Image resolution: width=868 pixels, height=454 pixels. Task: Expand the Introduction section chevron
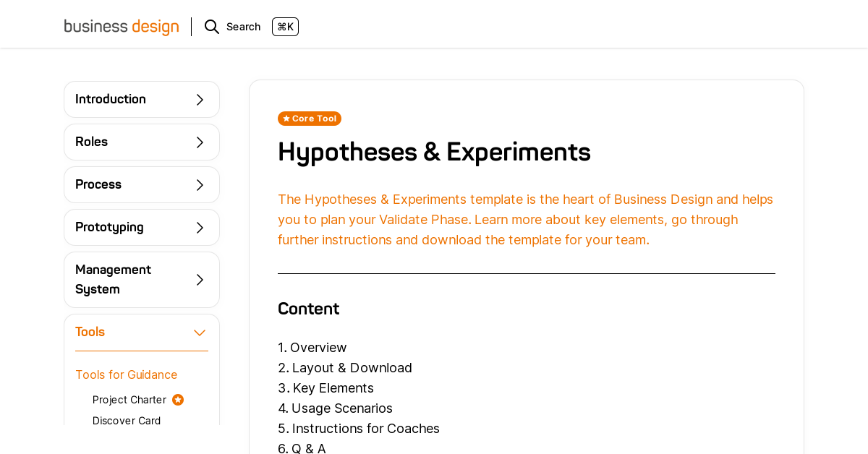click(x=200, y=100)
